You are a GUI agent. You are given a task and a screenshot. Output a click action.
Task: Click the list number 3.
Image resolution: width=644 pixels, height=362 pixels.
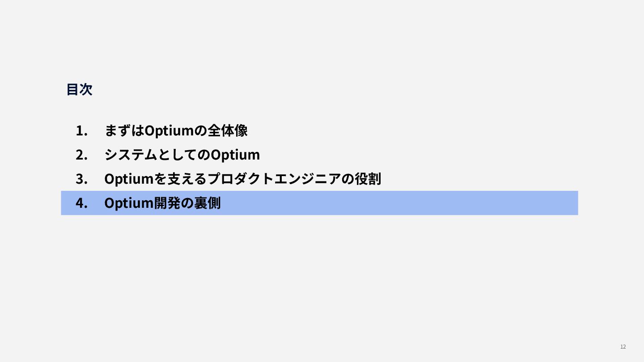coord(81,179)
